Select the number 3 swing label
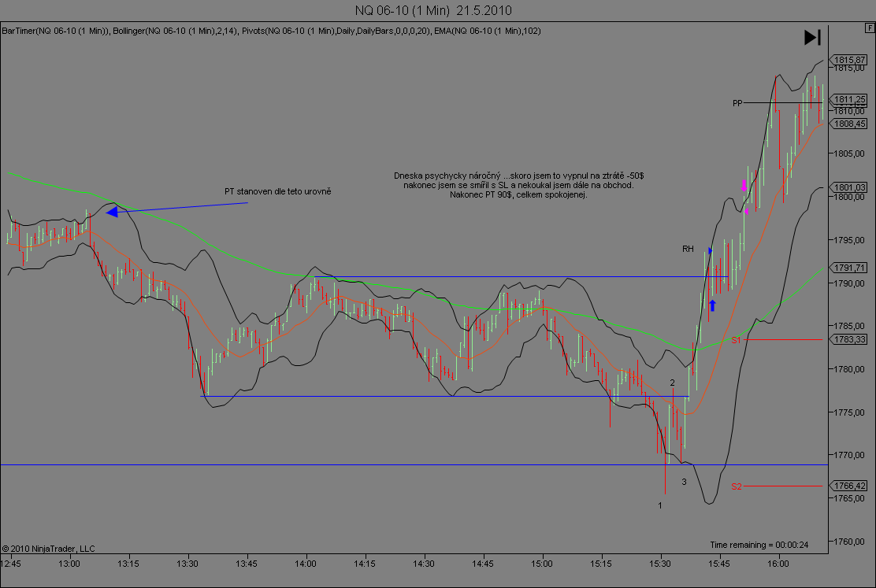 (684, 482)
